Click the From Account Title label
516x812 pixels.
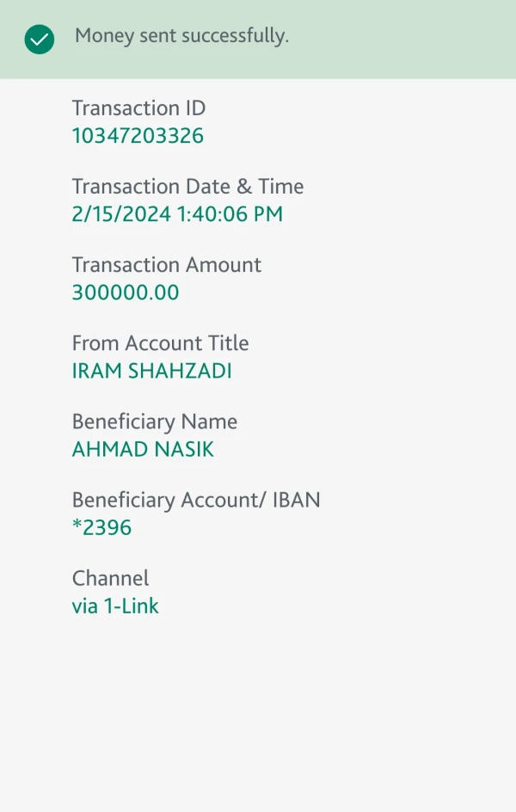tap(160, 343)
